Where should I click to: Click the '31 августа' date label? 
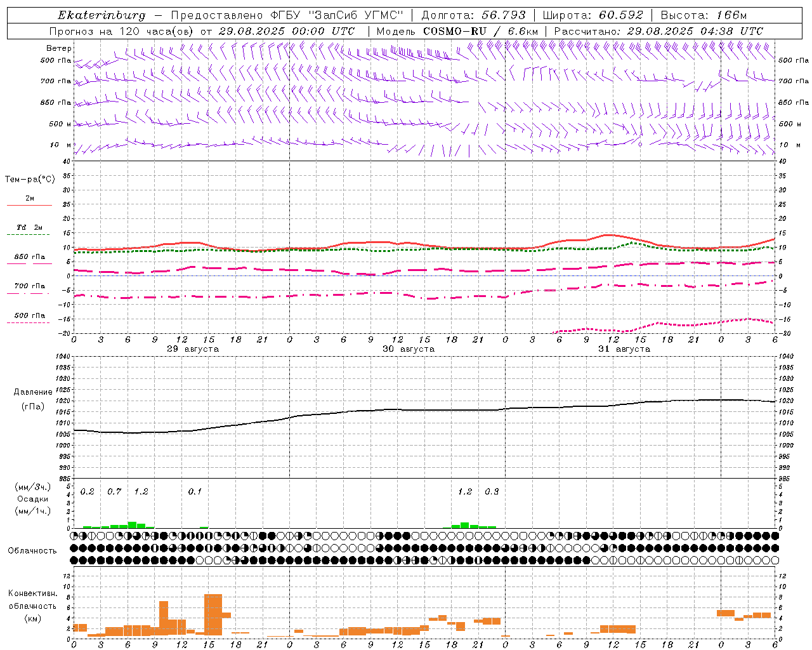[624, 349]
